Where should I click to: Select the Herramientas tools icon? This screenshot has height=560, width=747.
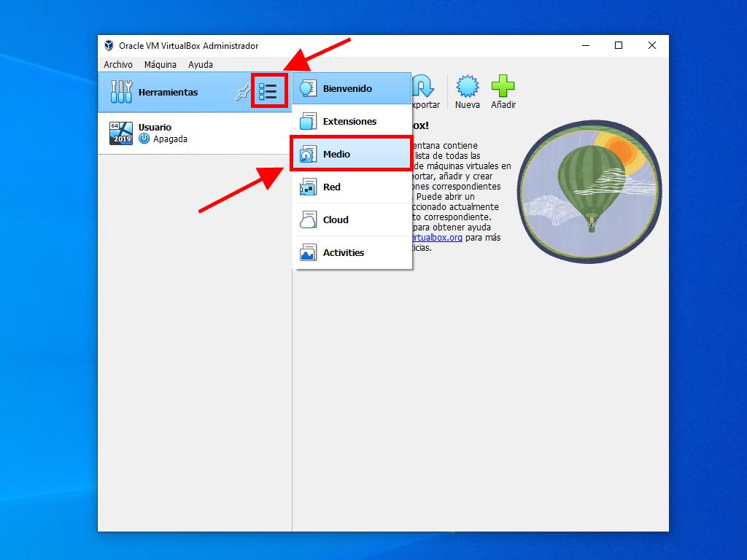click(x=121, y=91)
